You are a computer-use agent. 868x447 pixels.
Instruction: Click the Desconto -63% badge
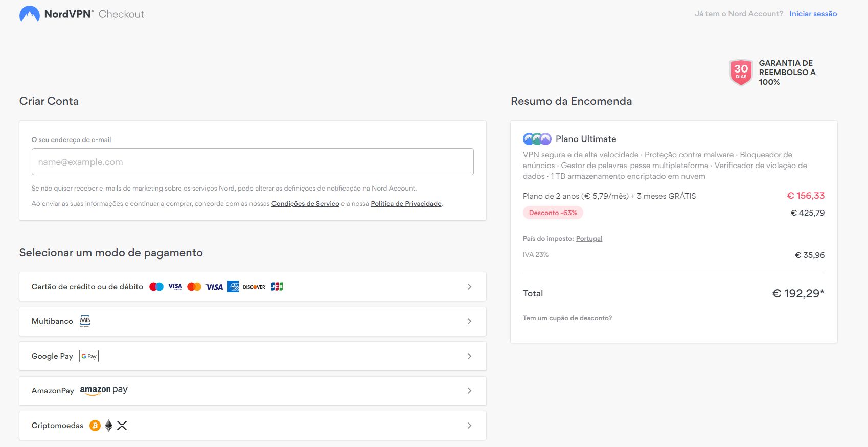(553, 213)
